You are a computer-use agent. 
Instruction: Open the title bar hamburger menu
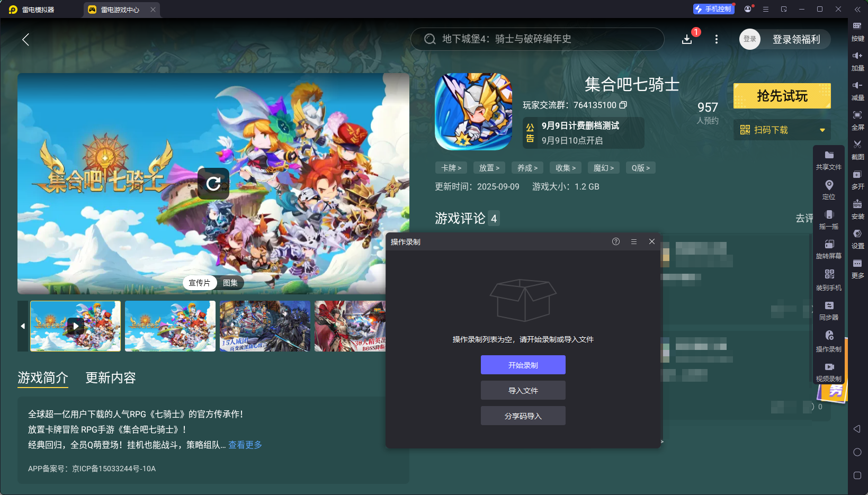click(x=766, y=9)
